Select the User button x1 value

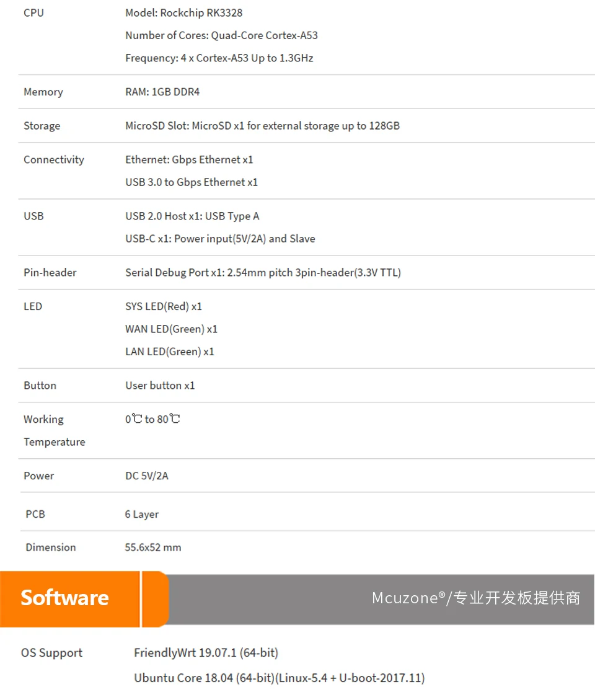click(x=160, y=386)
